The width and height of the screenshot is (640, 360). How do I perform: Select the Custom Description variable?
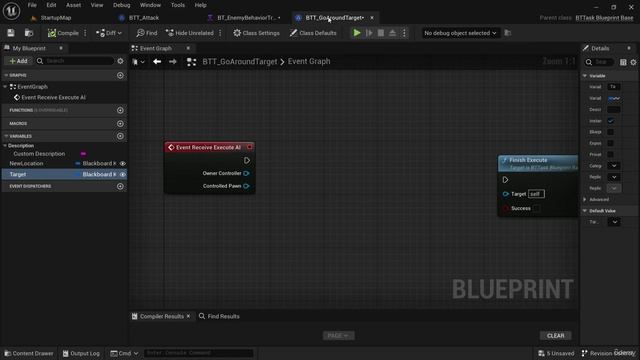[x=39, y=154]
